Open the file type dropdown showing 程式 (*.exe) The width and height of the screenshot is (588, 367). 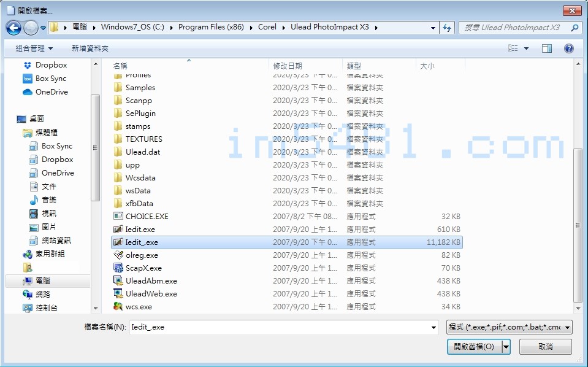click(509, 327)
